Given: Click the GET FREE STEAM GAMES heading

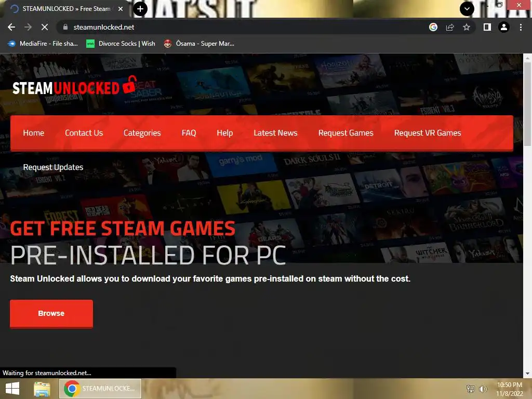Looking at the screenshot, I should (x=123, y=229).
